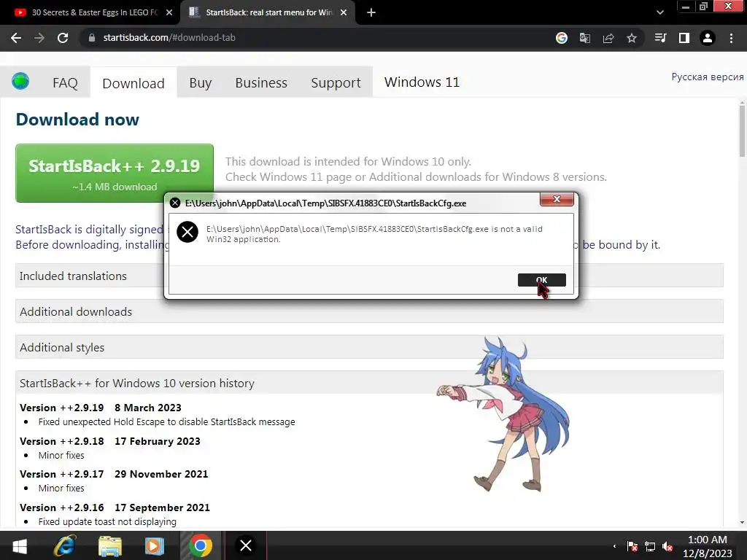The image size is (747, 560).
Task: Open File Explorer from the taskbar
Action: click(x=110, y=545)
